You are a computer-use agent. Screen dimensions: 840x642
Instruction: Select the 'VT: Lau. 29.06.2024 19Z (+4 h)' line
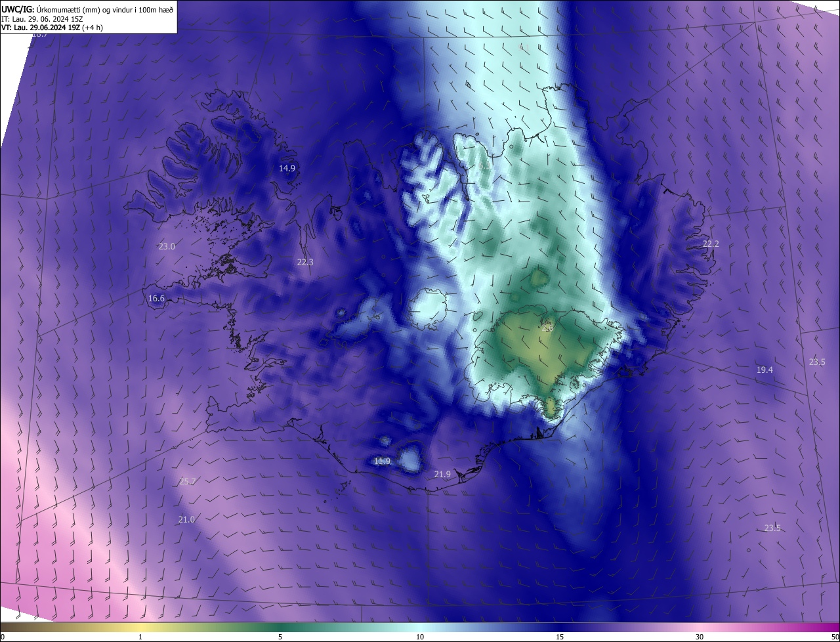pos(52,28)
